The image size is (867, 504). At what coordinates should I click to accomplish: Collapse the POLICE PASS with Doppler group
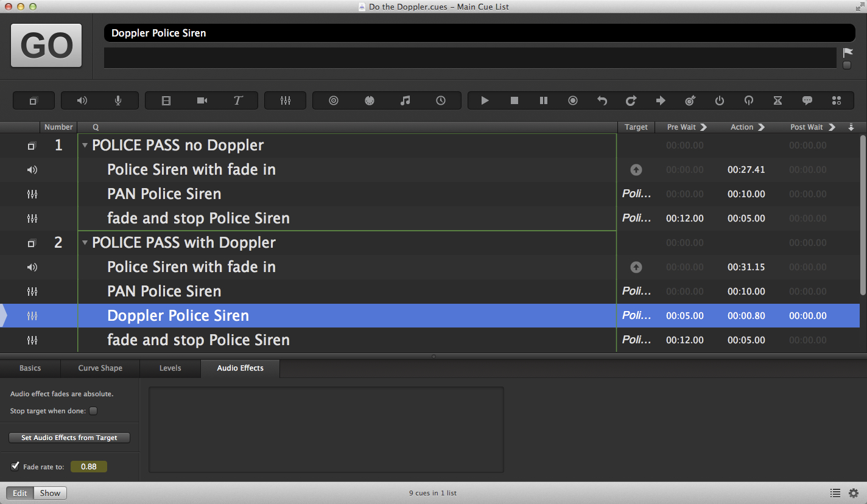click(x=85, y=243)
